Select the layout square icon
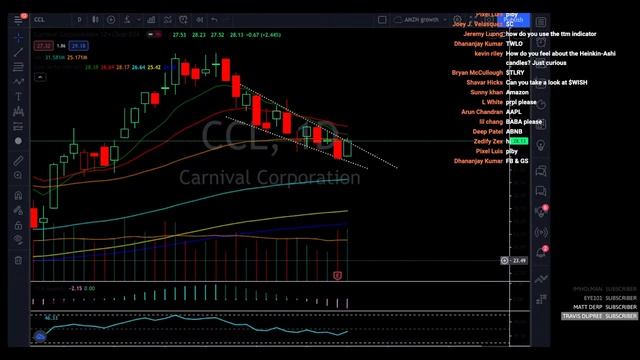Image resolution: width=640 pixels, height=360 pixels. tap(382, 20)
